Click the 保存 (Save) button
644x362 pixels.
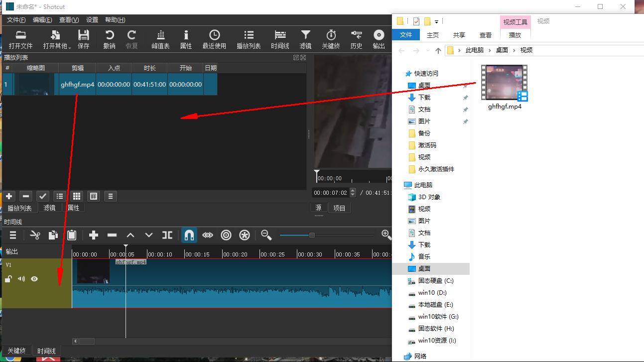(83, 39)
